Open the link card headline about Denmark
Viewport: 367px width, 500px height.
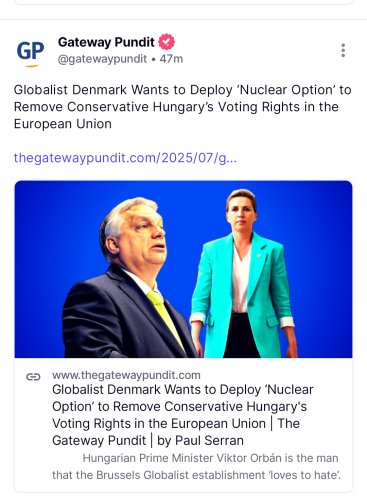pos(183,415)
